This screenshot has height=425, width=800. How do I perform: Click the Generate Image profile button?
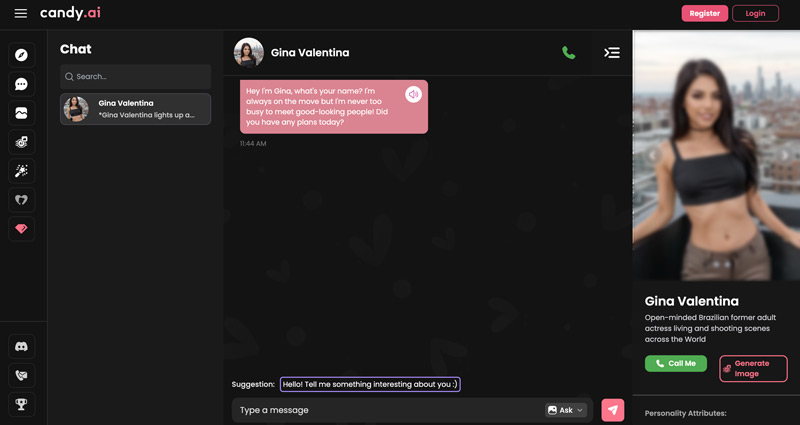click(x=753, y=368)
